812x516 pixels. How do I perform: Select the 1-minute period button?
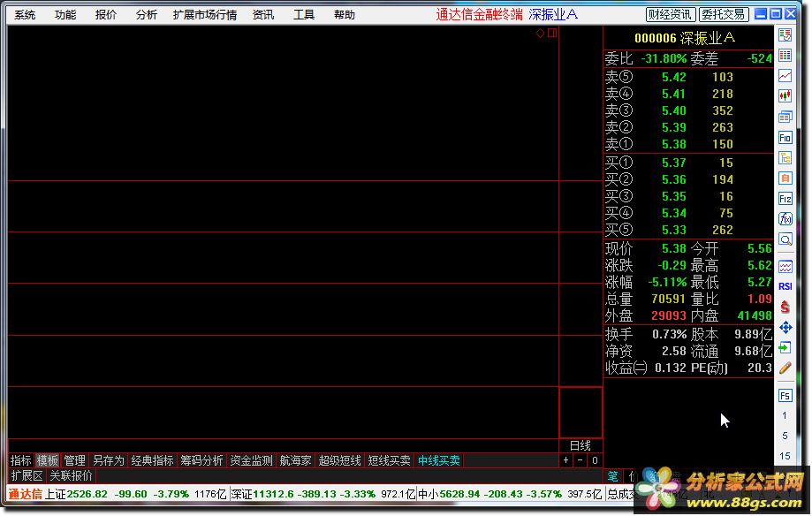coord(785,415)
